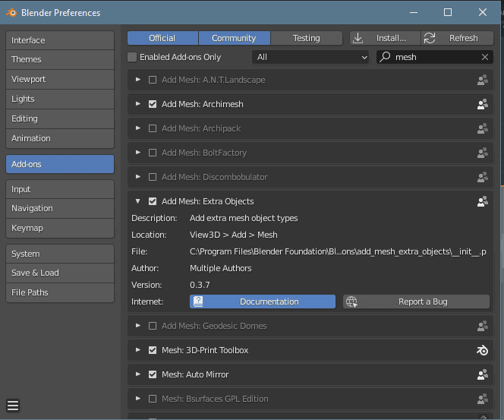Expand A.N.T.Landscape add-on details
504x420 pixels.
click(x=138, y=80)
